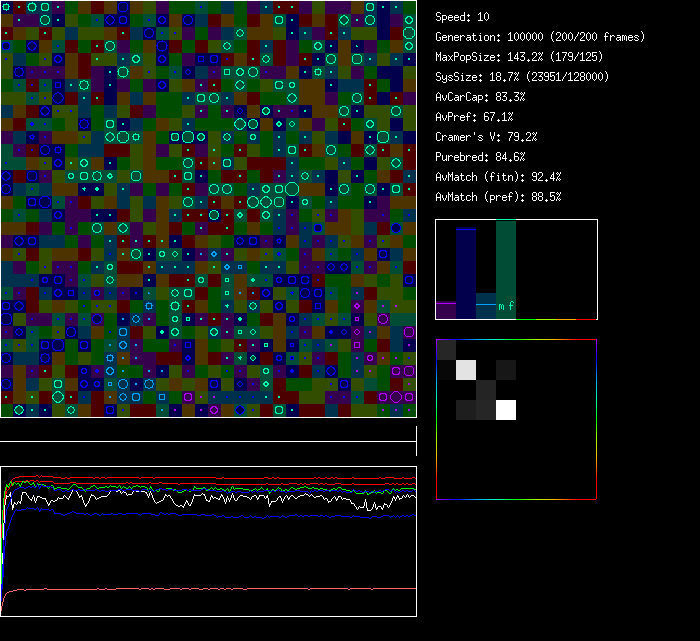Click the AvMatch (fitn) readout
700x641 pixels.
point(497,177)
